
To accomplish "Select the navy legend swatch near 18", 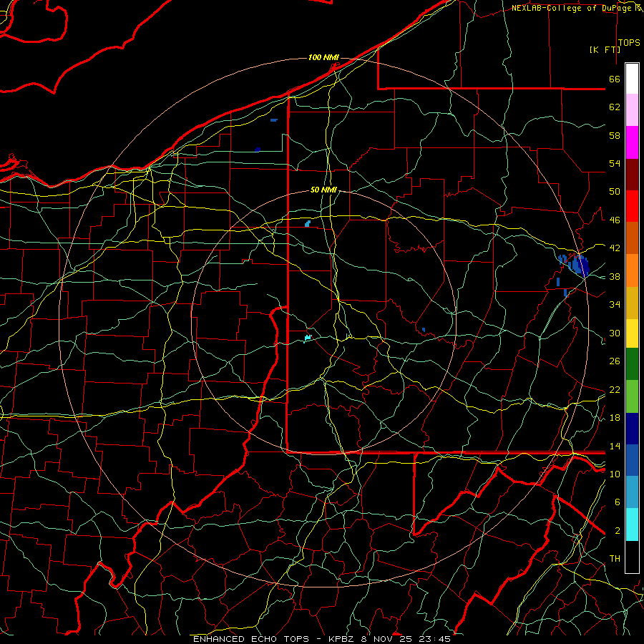I will pos(632,429).
